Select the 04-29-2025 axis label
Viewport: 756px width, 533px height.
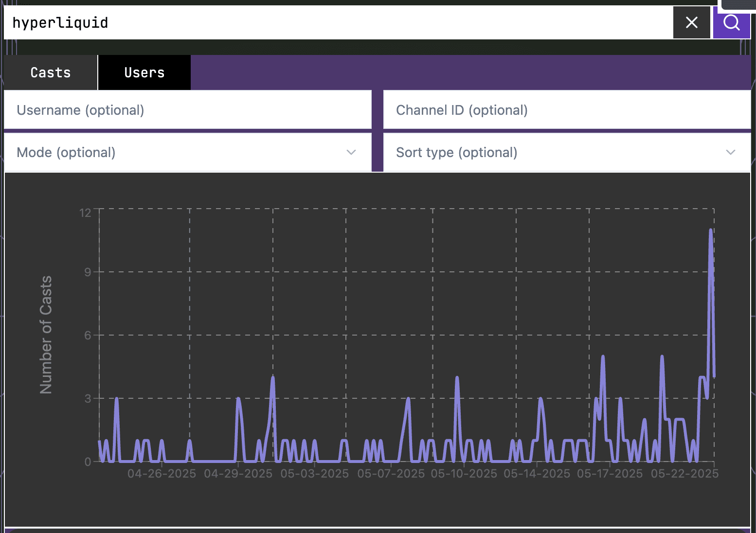coord(238,474)
